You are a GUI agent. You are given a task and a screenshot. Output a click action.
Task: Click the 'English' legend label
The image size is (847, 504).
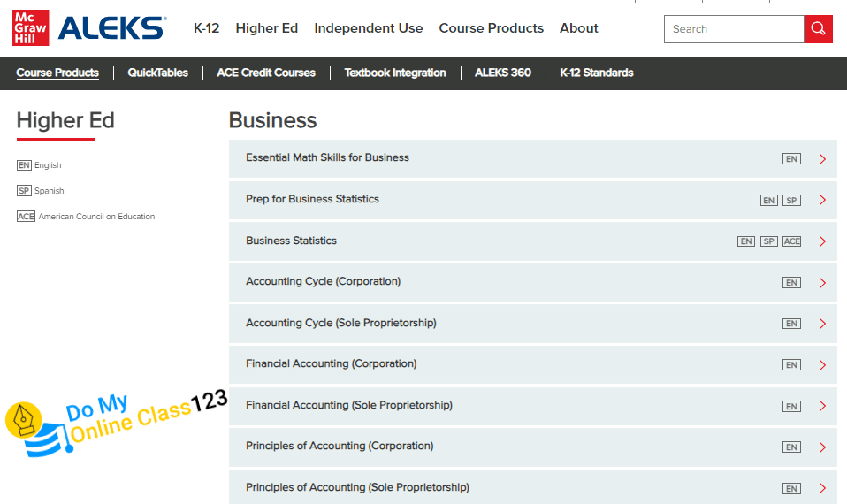48,165
